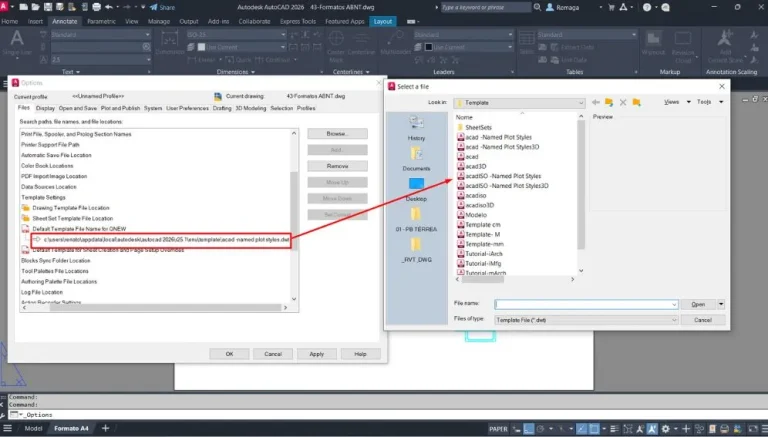Go to Desktop in the places sidebar

[416, 189]
